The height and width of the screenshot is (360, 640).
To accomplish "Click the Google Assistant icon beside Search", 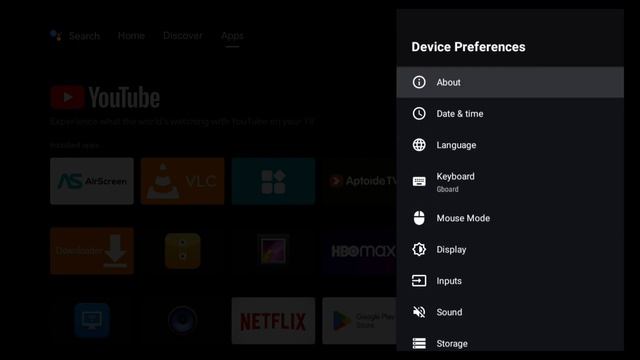I will [56, 36].
